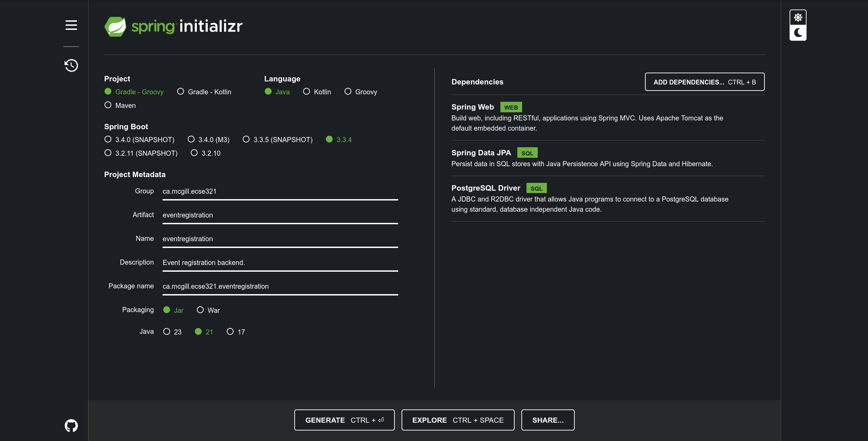Viewport: 868px width, 441px height.
Task: Open the hamburger menu
Action: click(71, 25)
